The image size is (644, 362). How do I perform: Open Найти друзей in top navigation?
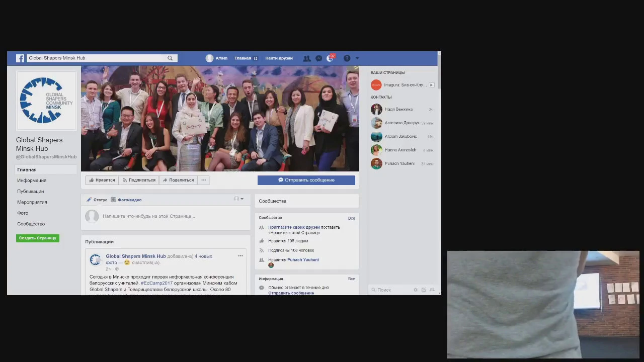[x=279, y=58]
